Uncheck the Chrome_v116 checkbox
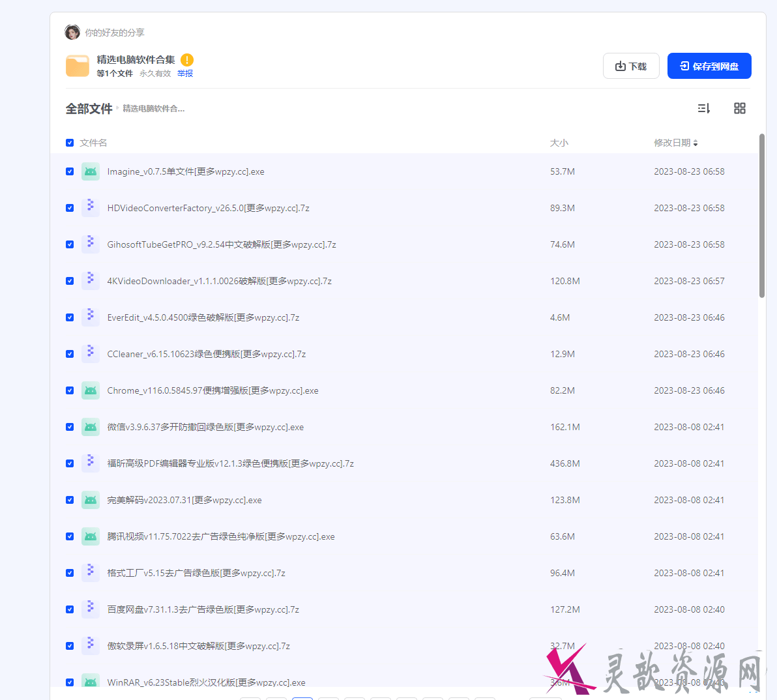Viewport: 777px width, 700px height. (70, 390)
